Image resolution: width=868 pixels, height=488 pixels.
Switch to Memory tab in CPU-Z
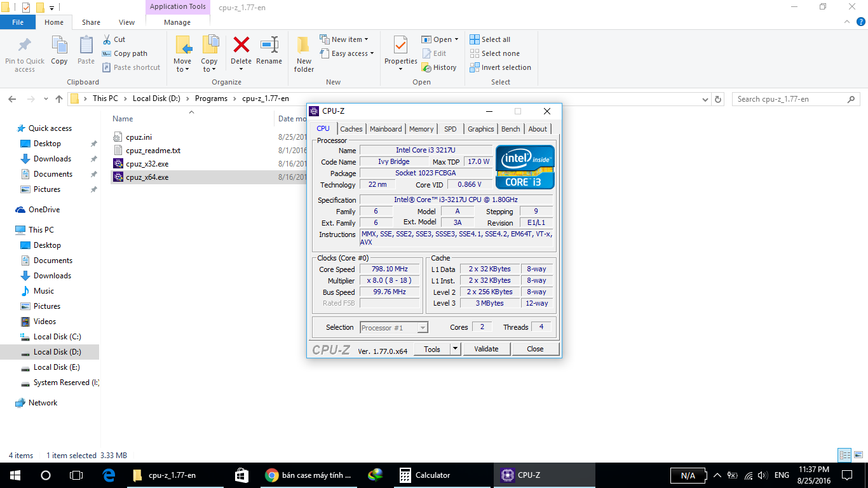[421, 129]
